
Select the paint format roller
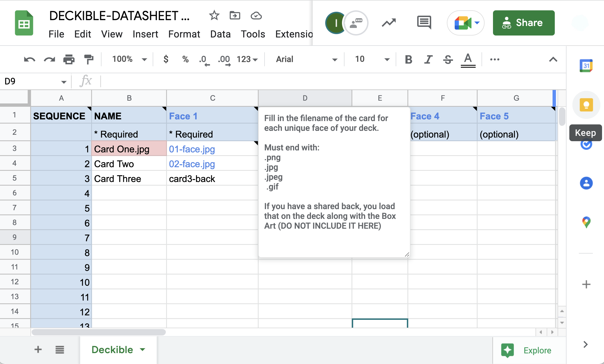[89, 59]
